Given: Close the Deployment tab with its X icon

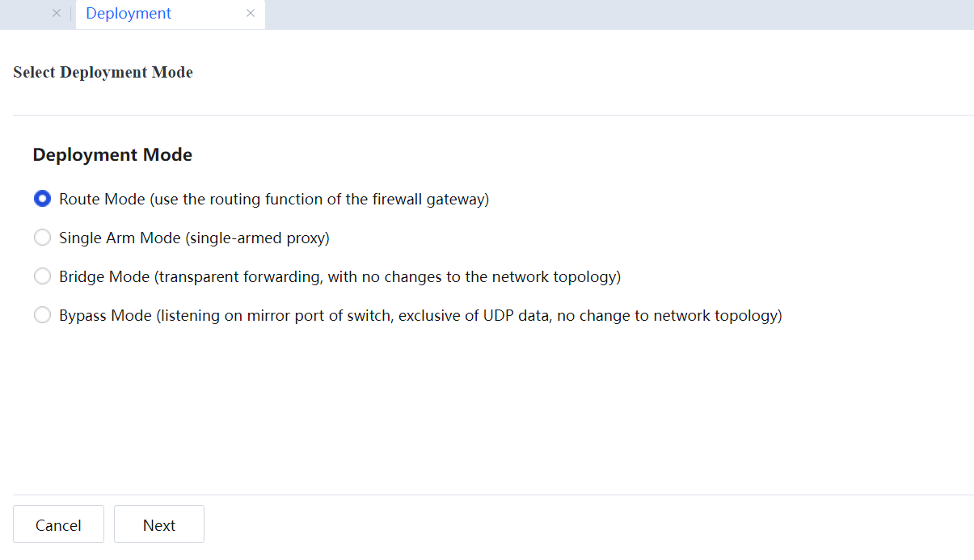Looking at the screenshot, I should 251,14.
